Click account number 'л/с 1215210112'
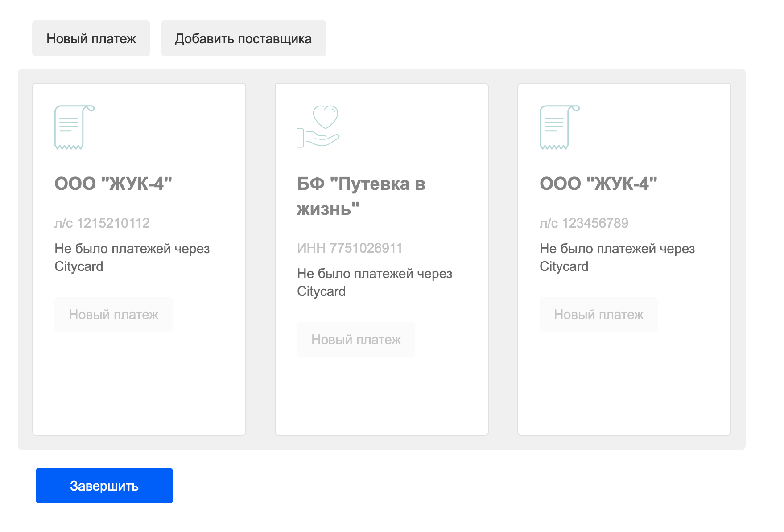The width and height of the screenshot is (784, 532). point(102,223)
